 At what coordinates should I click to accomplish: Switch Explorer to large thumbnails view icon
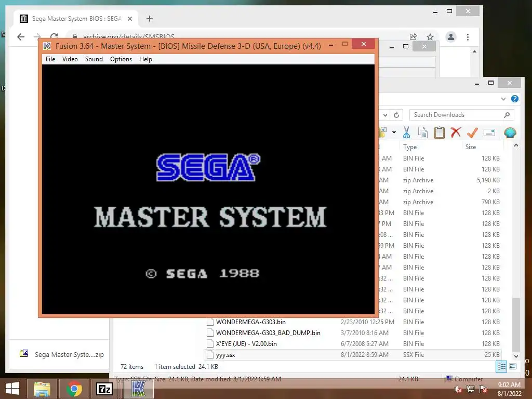[x=513, y=366]
